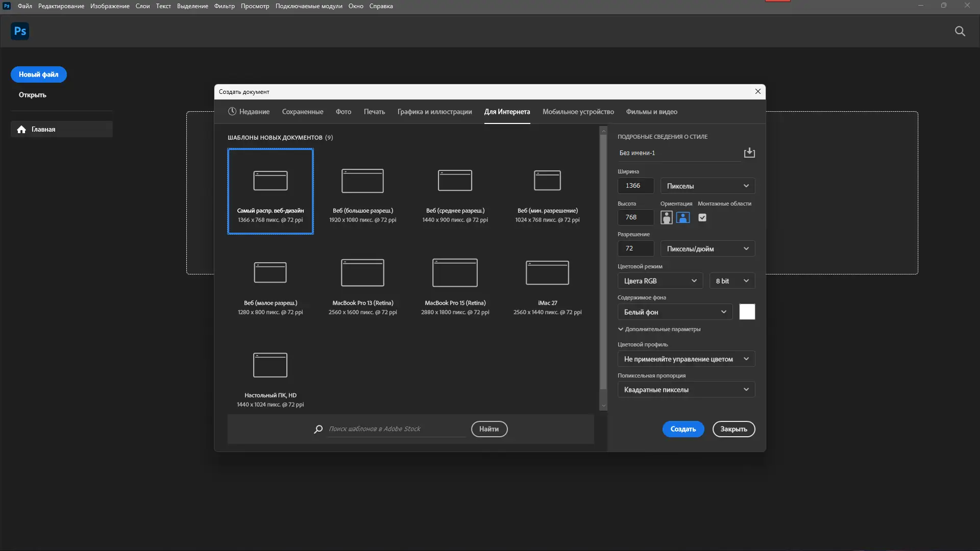Click the Photoshop home logo icon
Screen dimensions: 980x551
click(20, 31)
